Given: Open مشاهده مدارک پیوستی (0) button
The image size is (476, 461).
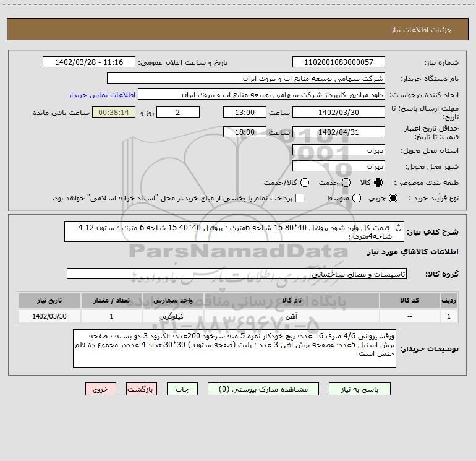Looking at the screenshot, I should click(x=263, y=389).
